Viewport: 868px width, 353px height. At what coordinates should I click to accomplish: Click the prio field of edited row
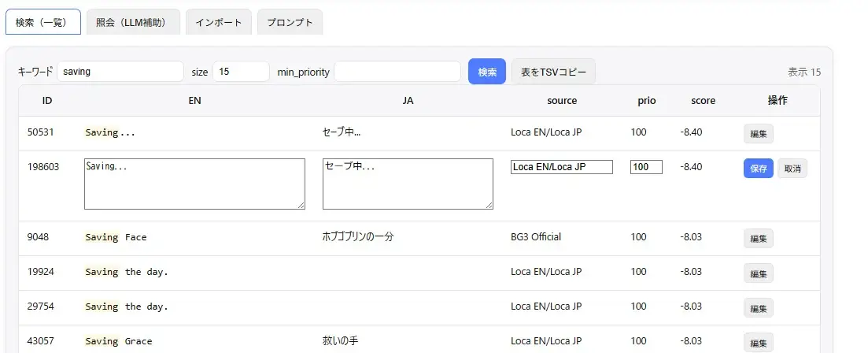click(x=647, y=167)
